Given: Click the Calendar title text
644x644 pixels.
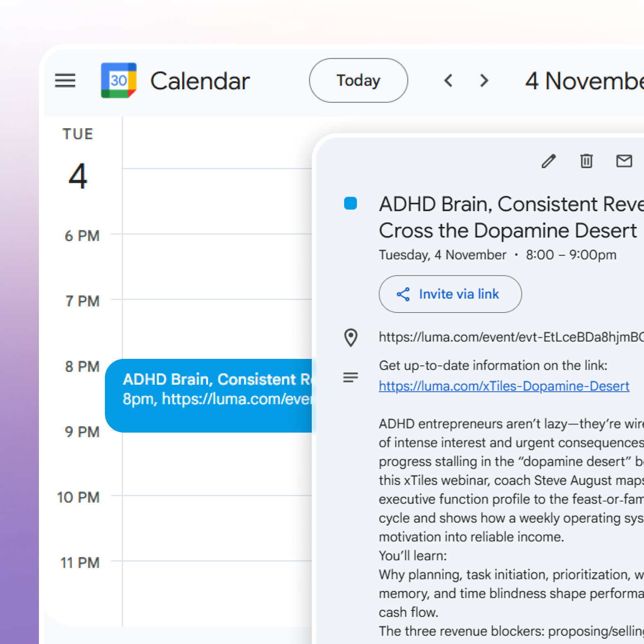Looking at the screenshot, I should point(200,81).
